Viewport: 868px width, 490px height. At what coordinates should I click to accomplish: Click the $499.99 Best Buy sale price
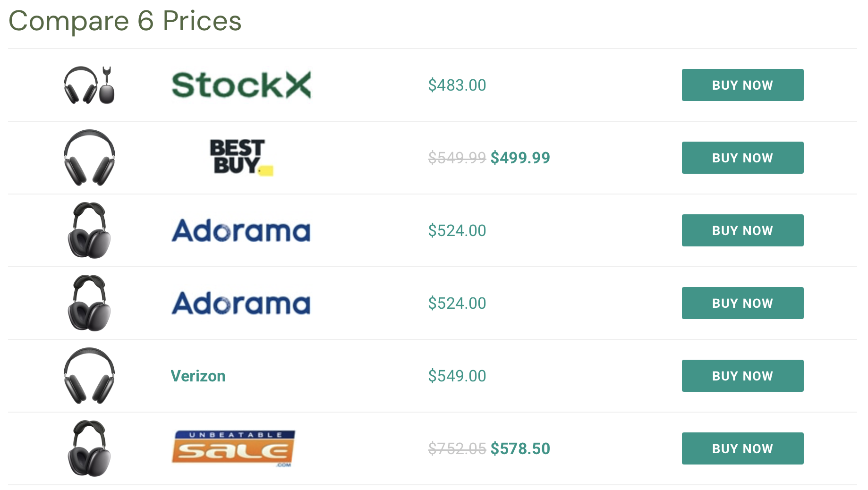tap(520, 158)
